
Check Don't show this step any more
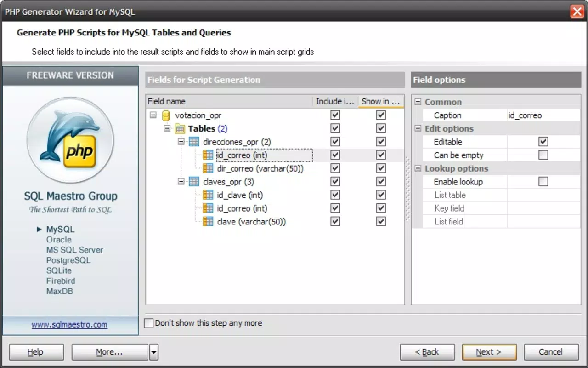coord(149,323)
